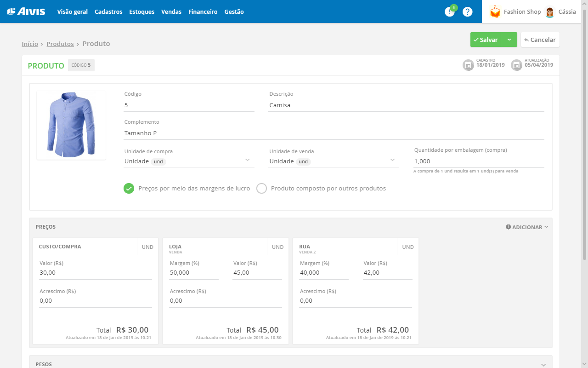Viewport: 588px width, 368px height.
Task: Open the Estoques menu
Action: click(x=142, y=11)
